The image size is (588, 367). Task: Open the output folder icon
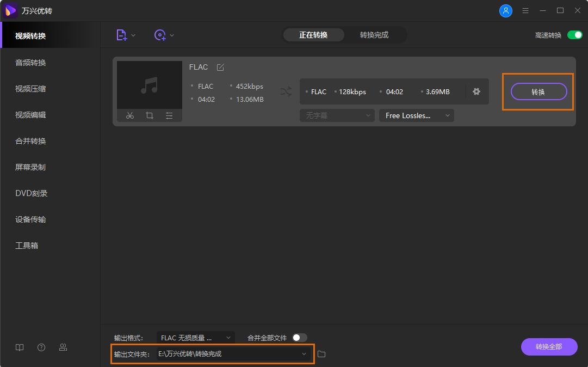click(x=321, y=354)
